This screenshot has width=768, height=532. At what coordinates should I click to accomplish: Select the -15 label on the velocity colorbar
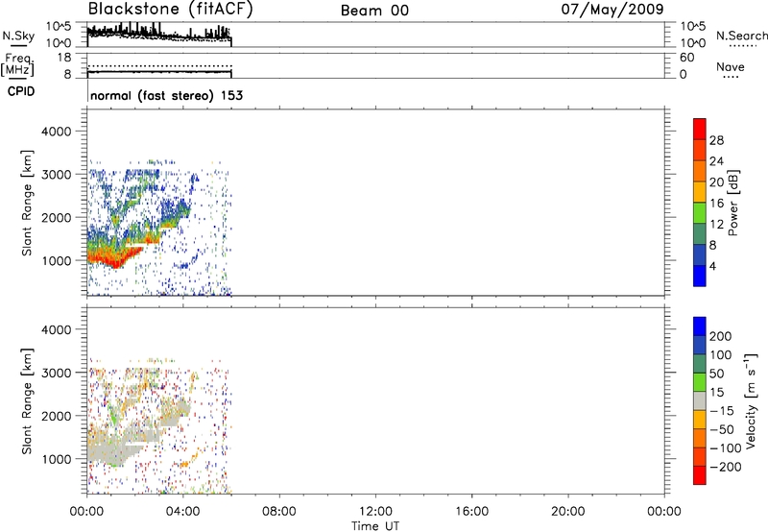(722, 410)
